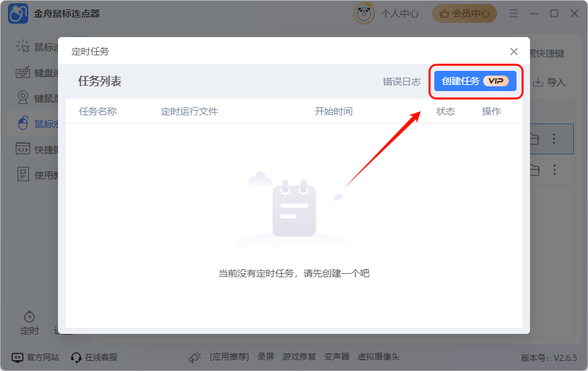Click the 当前没有定时任务 message text
The height and width of the screenshot is (371, 588).
click(x=293, y=273)
